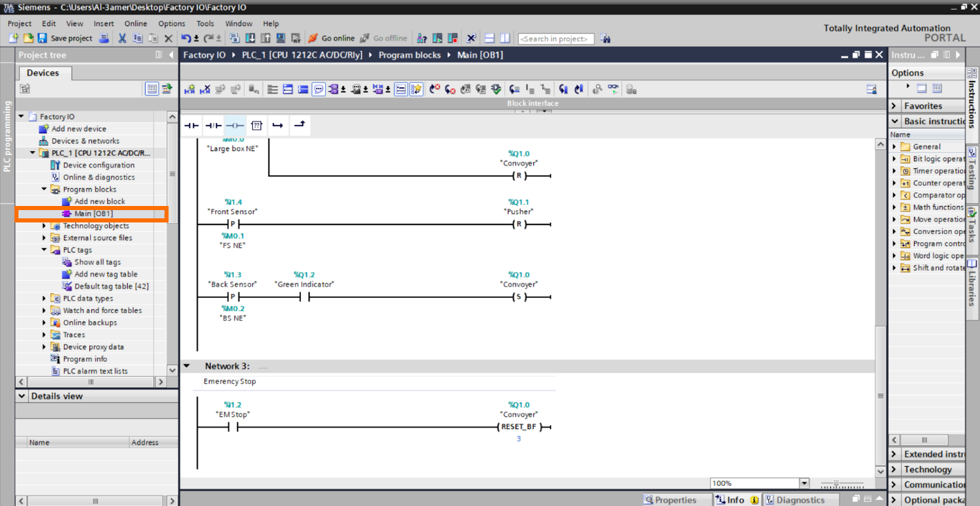Image resolution: width=980 pixels, height=506 pixels.
Task: Collapse the Basic instructions section
Action: coord(894,121)
